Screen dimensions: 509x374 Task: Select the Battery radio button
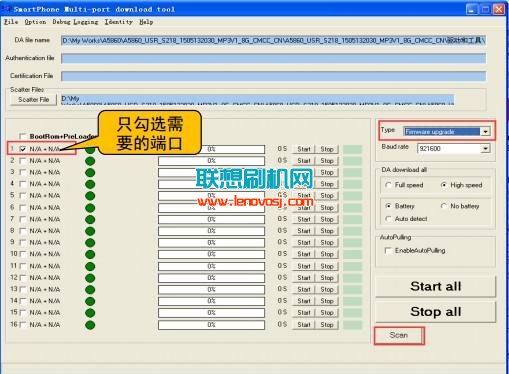[388, 206]
